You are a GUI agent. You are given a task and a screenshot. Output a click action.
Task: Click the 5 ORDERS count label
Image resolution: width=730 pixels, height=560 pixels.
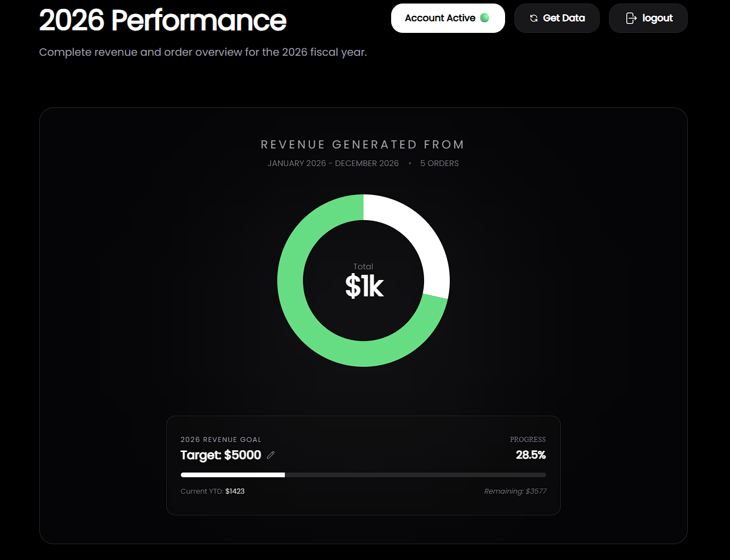coord(439,163)
